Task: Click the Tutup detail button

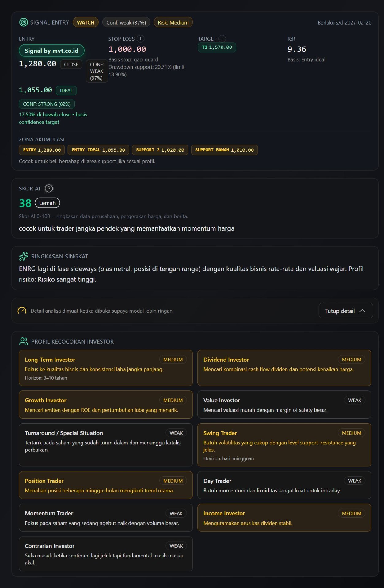Action: (346, 311)
